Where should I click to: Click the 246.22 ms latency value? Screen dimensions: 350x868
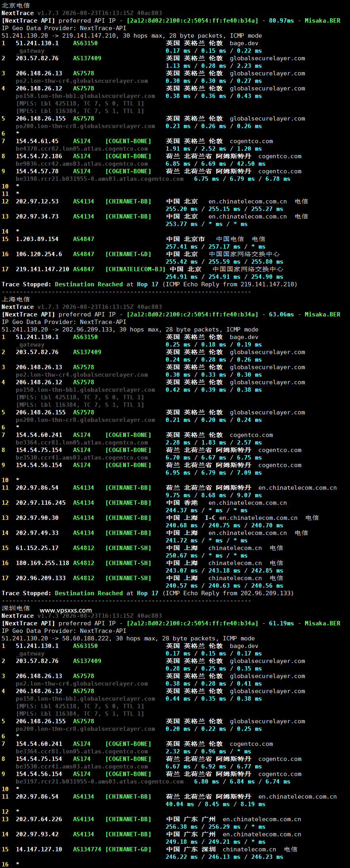[x=182, y=857]
